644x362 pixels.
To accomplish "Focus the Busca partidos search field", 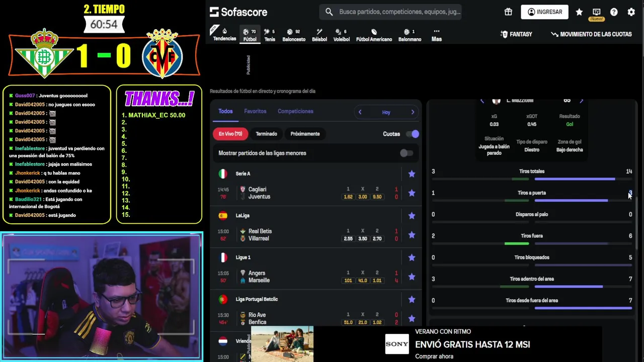I will click(390, 12).
